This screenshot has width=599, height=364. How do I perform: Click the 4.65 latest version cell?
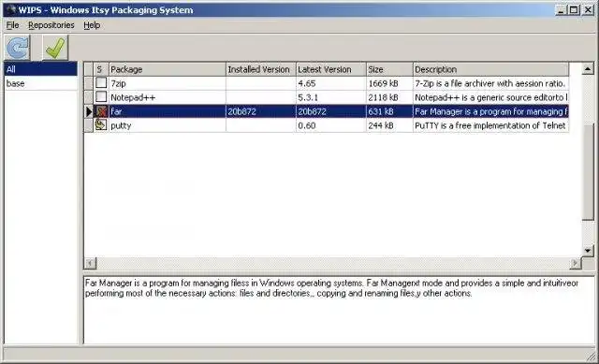click(x=331, y=83)
